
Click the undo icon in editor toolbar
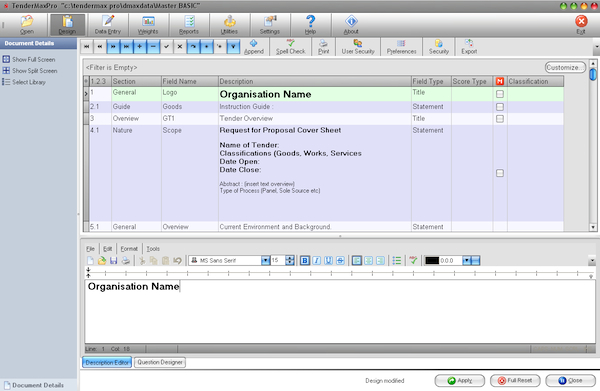click(177, 261)
